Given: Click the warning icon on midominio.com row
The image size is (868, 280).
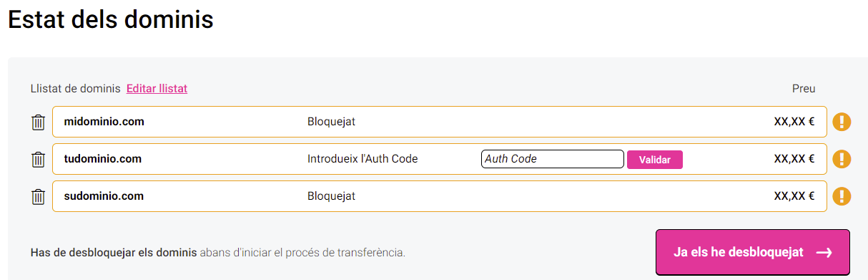Looking at the screenshot, I should click(842, 122).
